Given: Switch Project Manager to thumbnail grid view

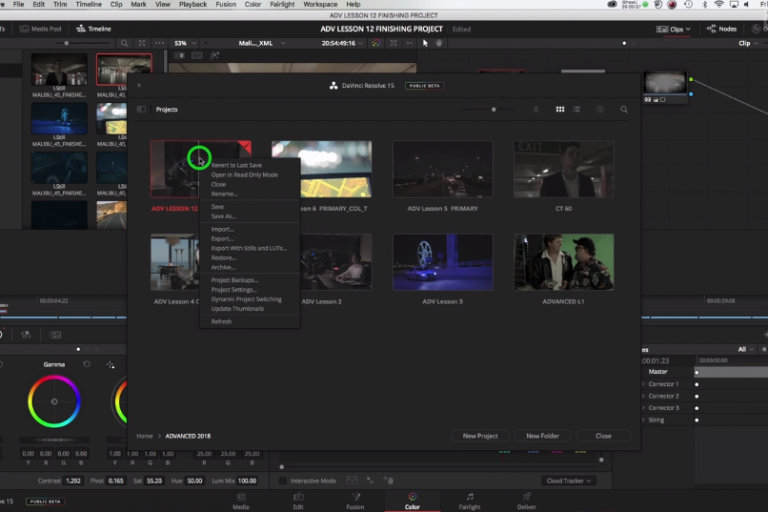Looking at the screenshot, I should coord(560,109).
